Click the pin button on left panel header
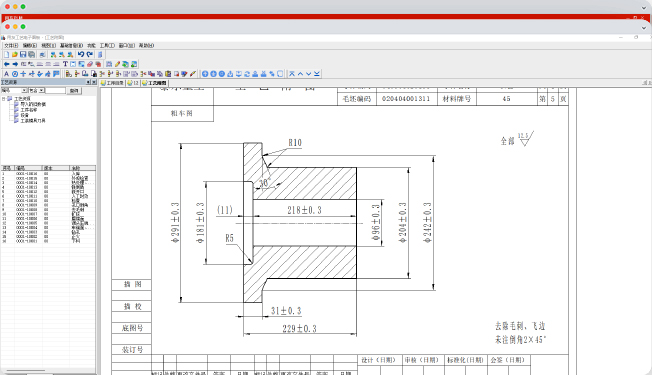 (x=89, y=82)
